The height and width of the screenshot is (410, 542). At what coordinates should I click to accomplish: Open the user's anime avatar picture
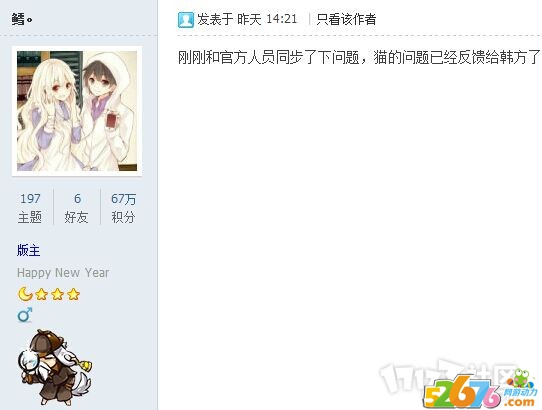[x=77, y=111]
